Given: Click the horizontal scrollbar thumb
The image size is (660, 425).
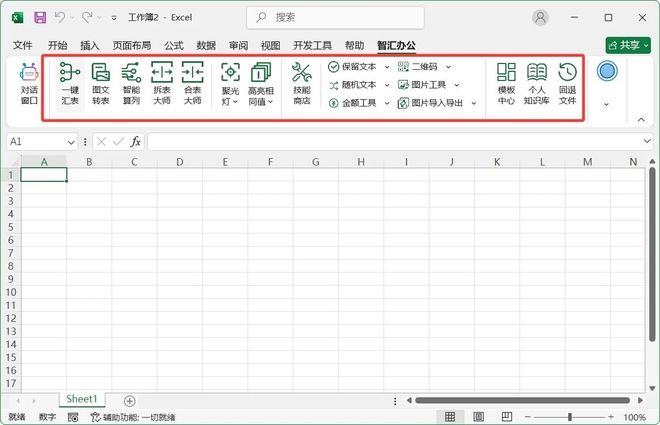Looking at the screenshot, I should pyautogui.click(x=522, y=400).
